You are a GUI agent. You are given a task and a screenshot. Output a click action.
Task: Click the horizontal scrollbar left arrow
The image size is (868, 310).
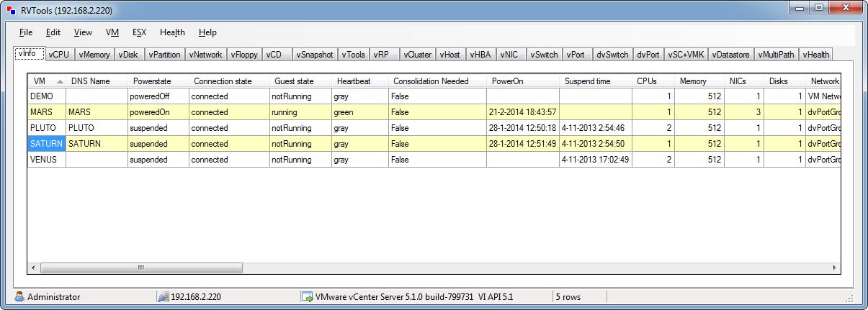pyautogui.click(x=34, y=268)
